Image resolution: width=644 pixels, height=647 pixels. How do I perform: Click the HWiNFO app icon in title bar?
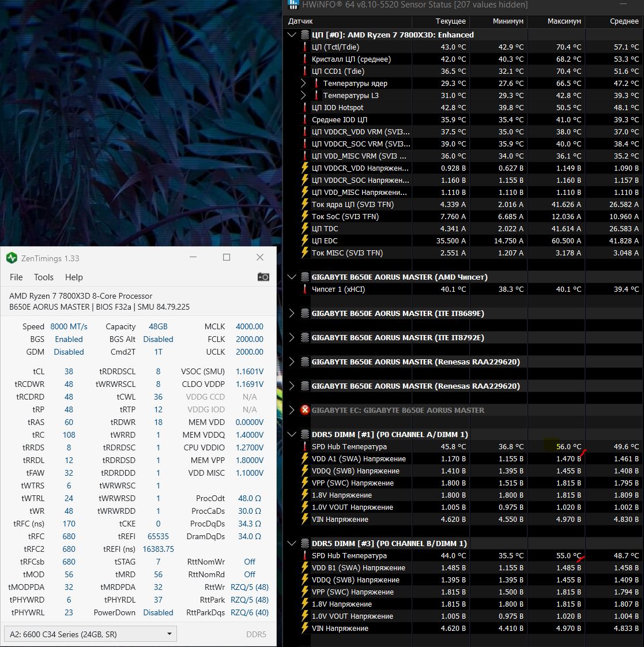[293, 5]
